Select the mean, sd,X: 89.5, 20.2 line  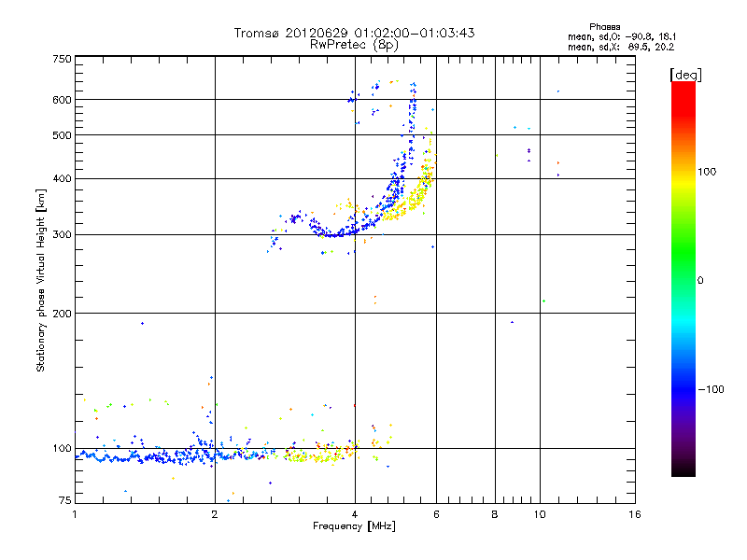[x=621, y=47]
